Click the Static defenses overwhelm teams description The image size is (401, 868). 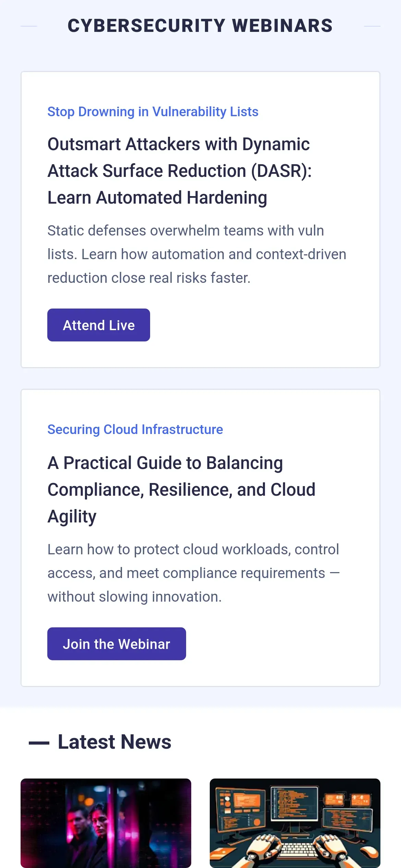point(196,254)
